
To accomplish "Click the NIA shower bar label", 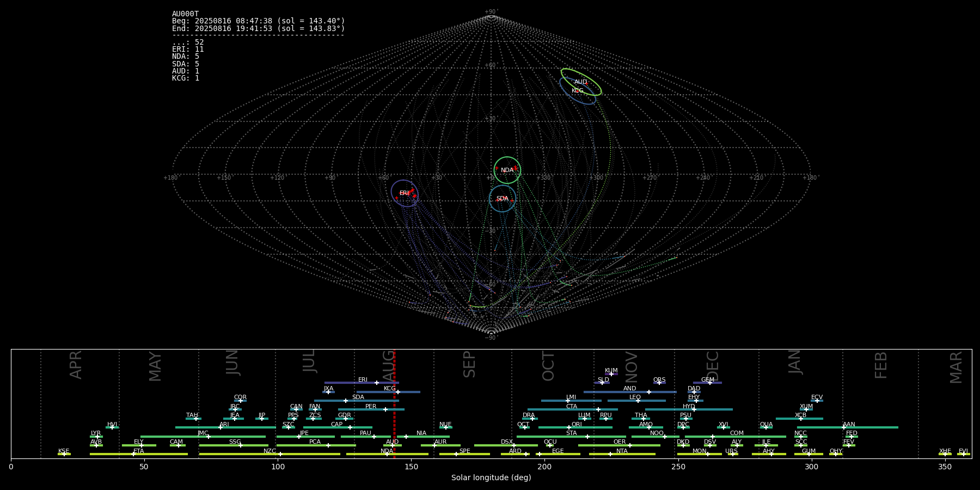I will 421,433.
